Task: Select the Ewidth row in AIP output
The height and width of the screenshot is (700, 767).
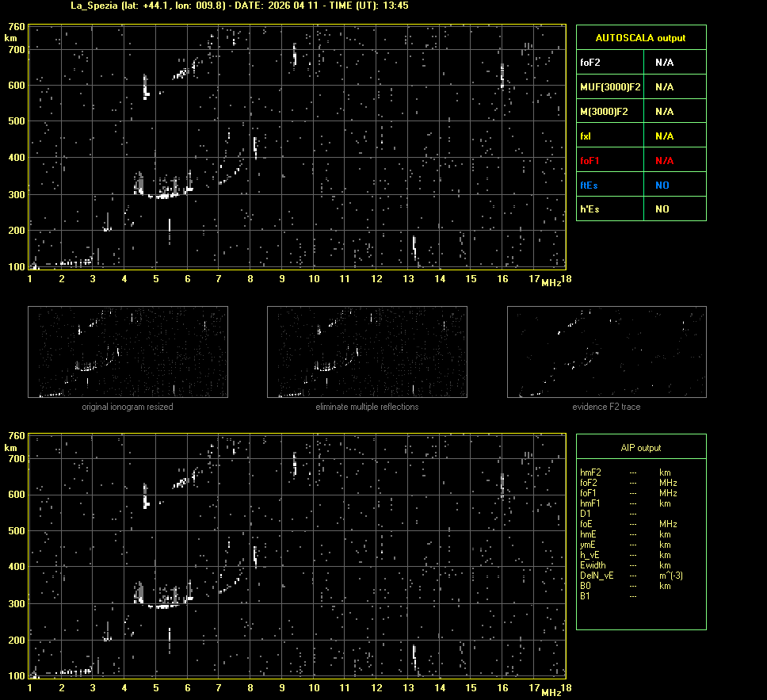Action: pos(593,565)
